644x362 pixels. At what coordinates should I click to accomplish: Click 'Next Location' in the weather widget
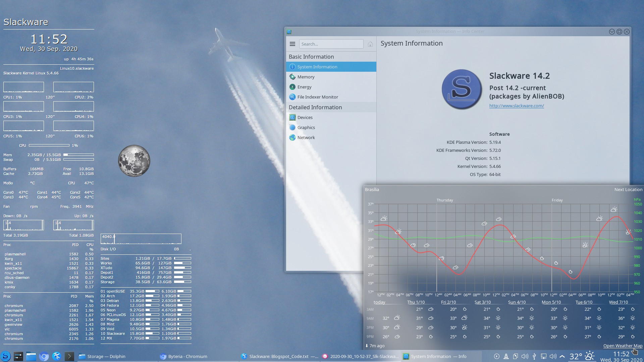click(x=628, y=189)
